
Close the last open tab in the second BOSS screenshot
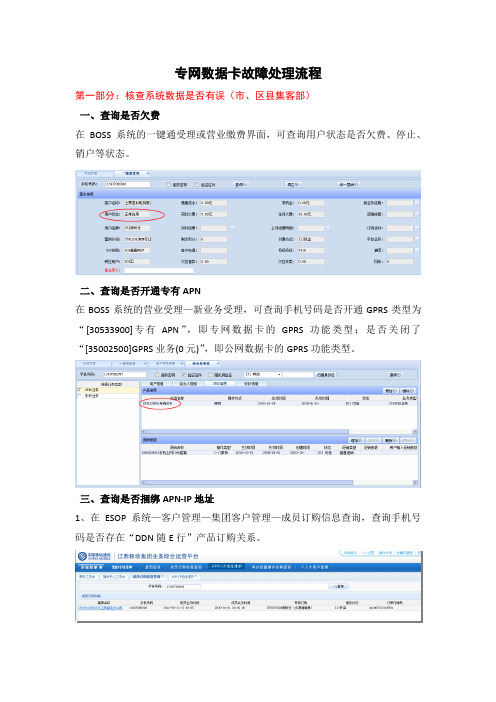tap(218, 363)
